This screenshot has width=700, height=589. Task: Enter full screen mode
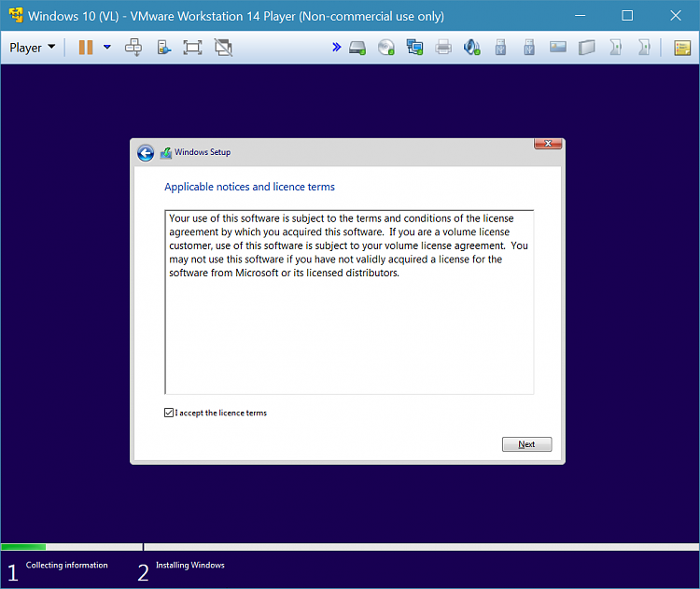tap(192, 48)
